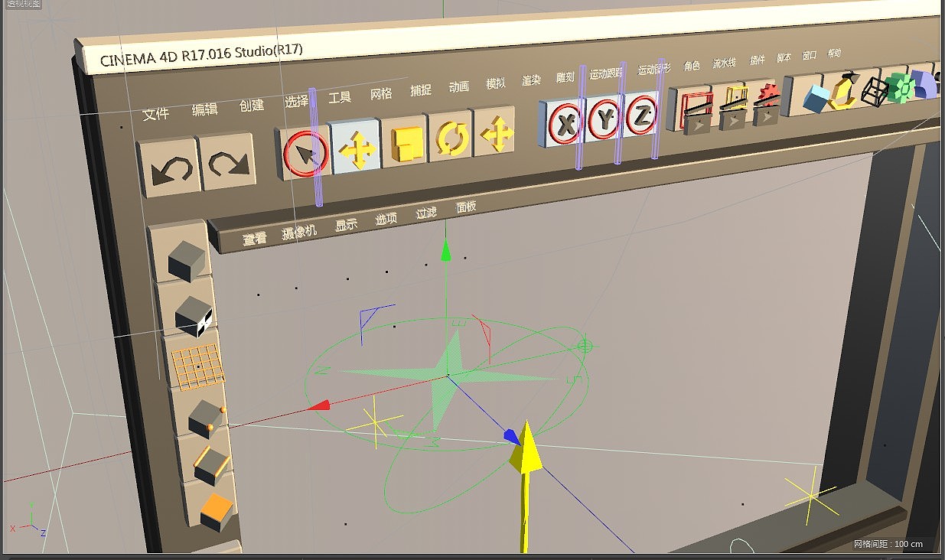The height and width of the screenshot is (560, 945).
Task: Open the 脚本 menu
Action: pyautogui.click(x=784, y=57)
